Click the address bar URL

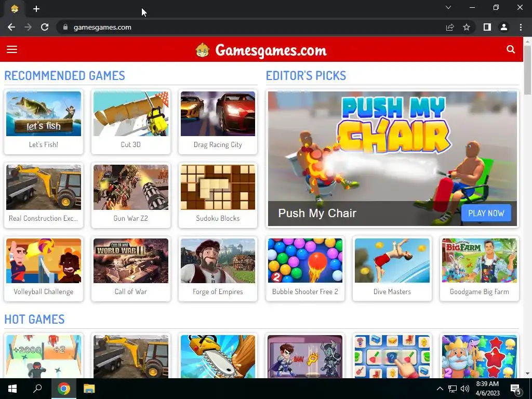click(102, 27)
